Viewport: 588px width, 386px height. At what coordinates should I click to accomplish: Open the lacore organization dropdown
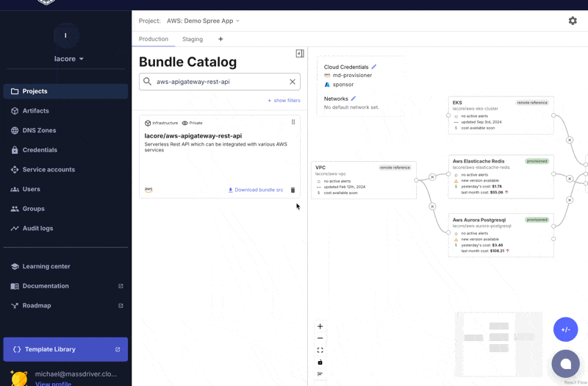pyautogui.click(x=69, y=59)
